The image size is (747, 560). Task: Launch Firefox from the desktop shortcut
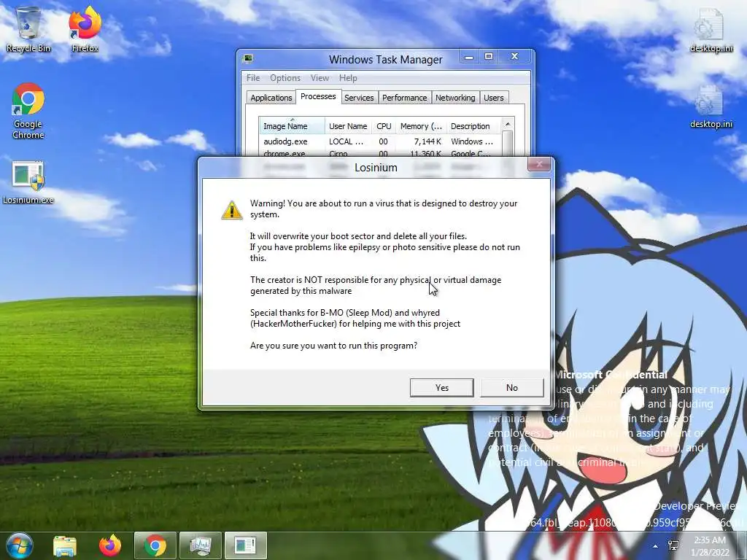[x=85, y=29]
